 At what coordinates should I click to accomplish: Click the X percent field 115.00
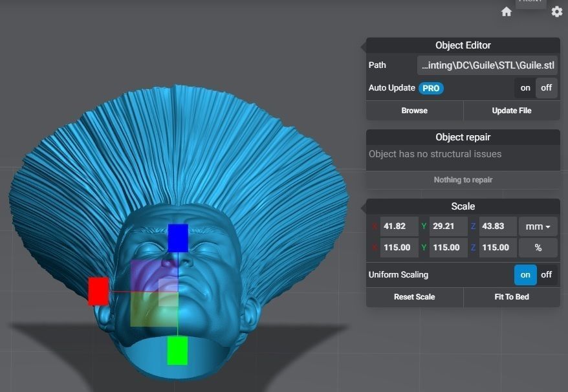point(399,248)
